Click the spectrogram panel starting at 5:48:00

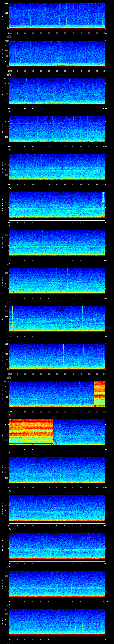pos(57,167)
